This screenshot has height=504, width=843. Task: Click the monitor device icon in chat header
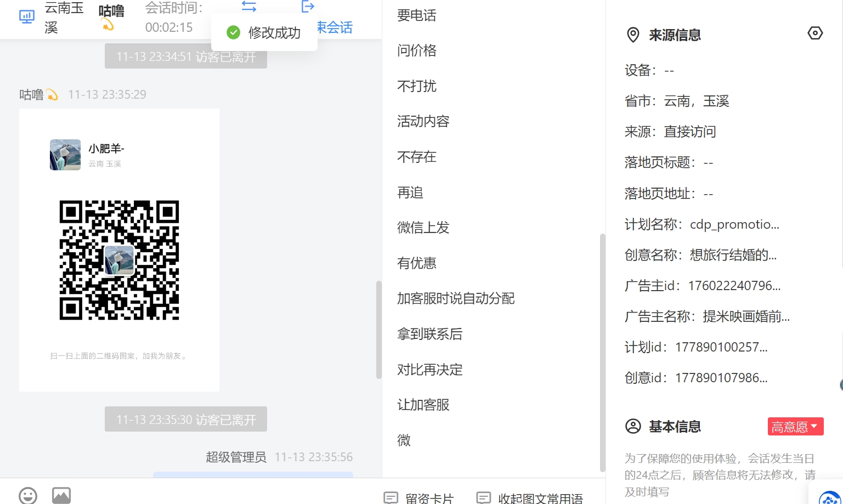(27, 16)
